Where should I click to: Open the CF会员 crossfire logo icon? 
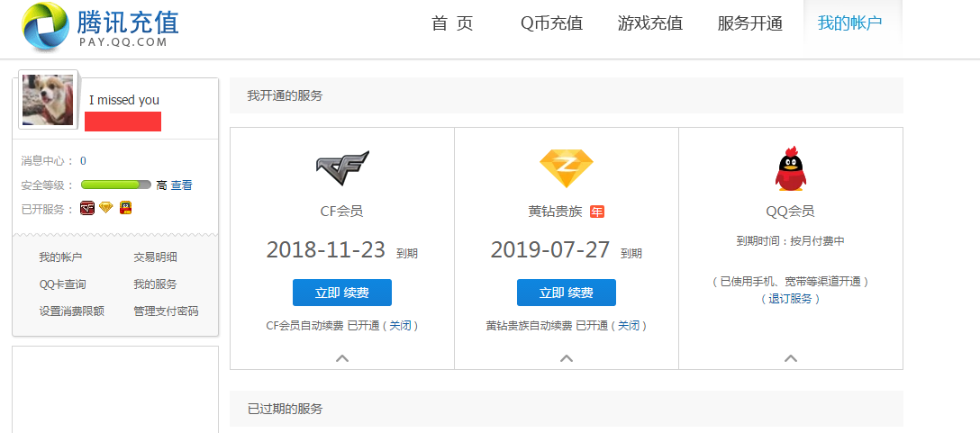[x=342, y=168]
